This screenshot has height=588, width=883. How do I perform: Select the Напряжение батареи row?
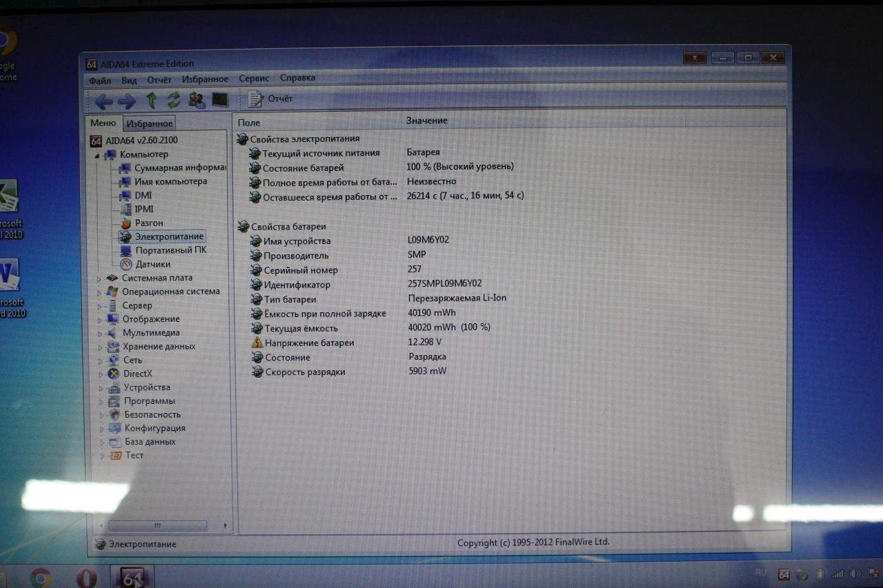click(309, 343)
